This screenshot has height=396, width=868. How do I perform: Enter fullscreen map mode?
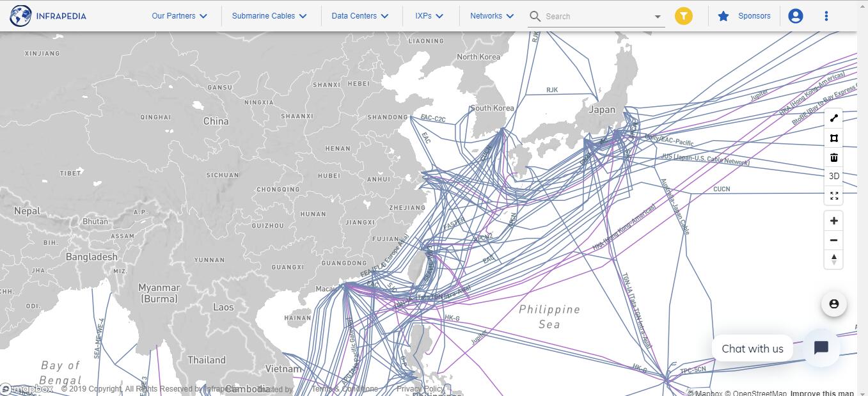pos(833,196)
